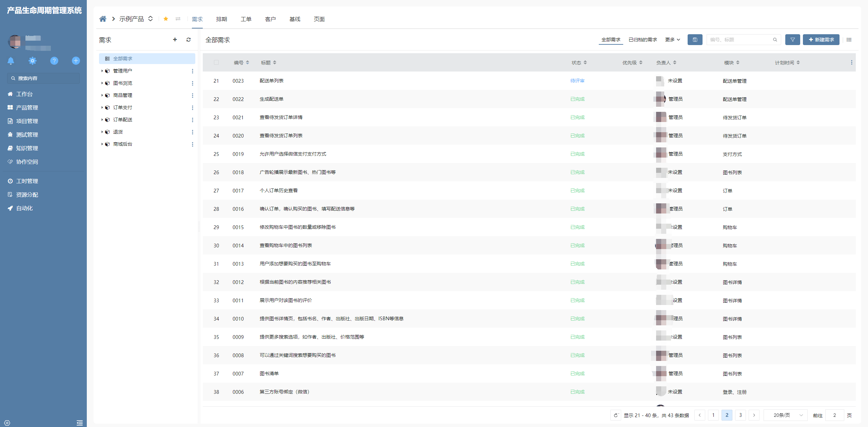Open settings gear in sidebar
The image size is (868, 427).
pyautogui.click(x=33, y=61)
